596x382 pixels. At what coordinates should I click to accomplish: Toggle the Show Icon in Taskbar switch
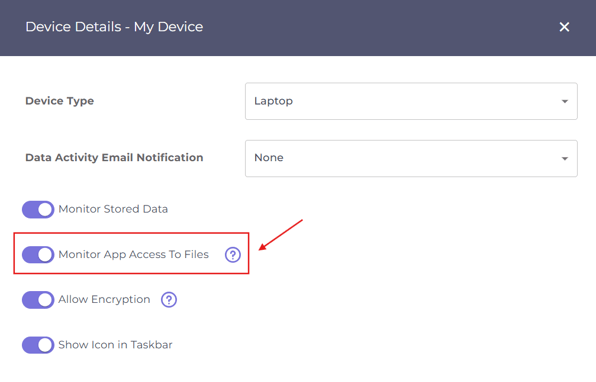point(38,345)
